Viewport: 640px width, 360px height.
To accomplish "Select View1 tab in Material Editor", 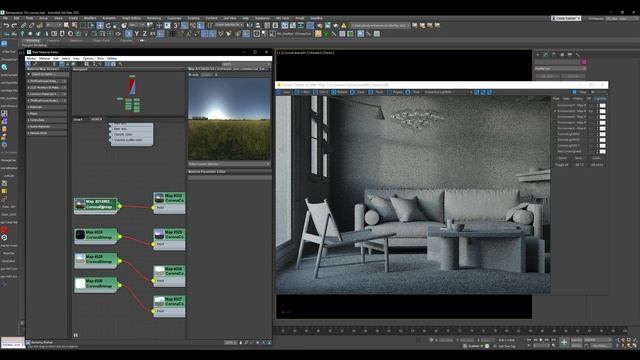I will pos(78,120).
